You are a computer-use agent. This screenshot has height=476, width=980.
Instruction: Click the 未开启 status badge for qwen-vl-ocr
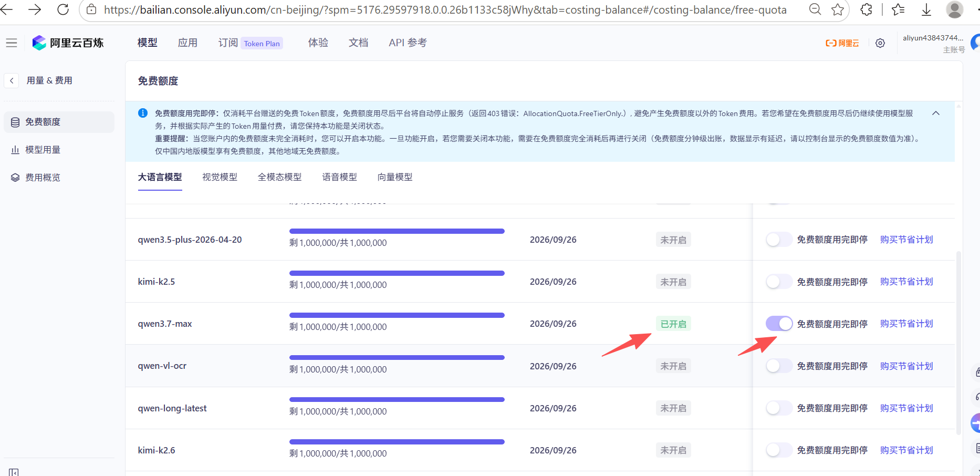673,366
